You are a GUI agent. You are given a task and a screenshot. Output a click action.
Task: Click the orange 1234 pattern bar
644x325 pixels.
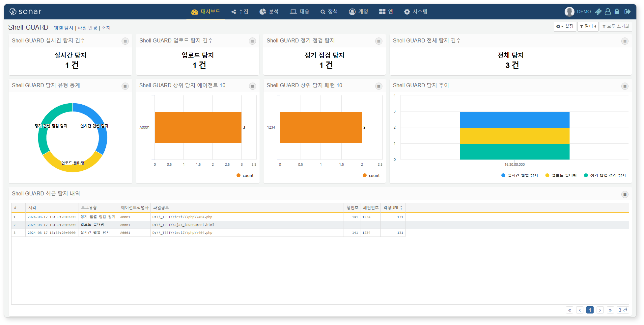[x=321, y=127]
